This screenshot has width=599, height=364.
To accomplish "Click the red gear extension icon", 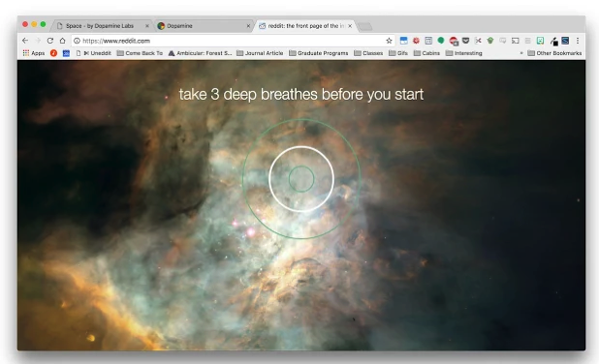I will coord(416,41).
